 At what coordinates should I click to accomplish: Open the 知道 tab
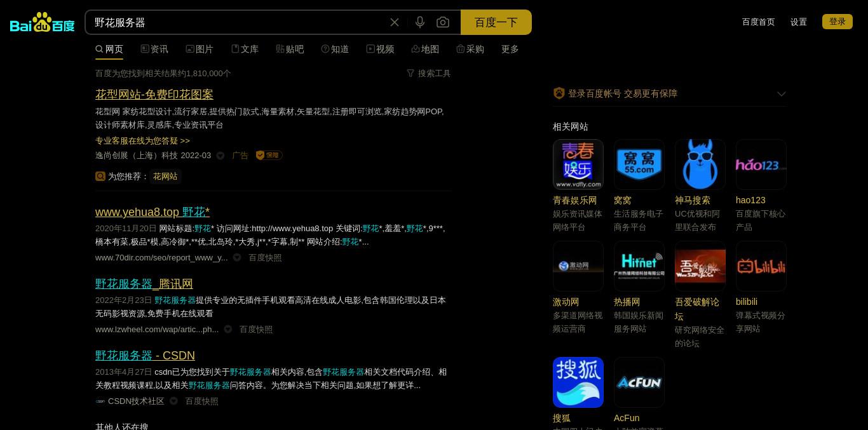click(335, 49)
